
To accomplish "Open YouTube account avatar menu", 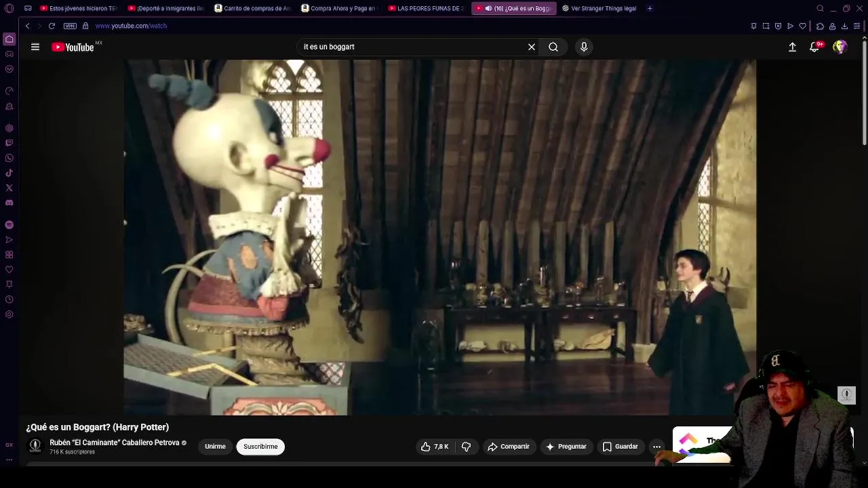I will click(x=840, y=47).
